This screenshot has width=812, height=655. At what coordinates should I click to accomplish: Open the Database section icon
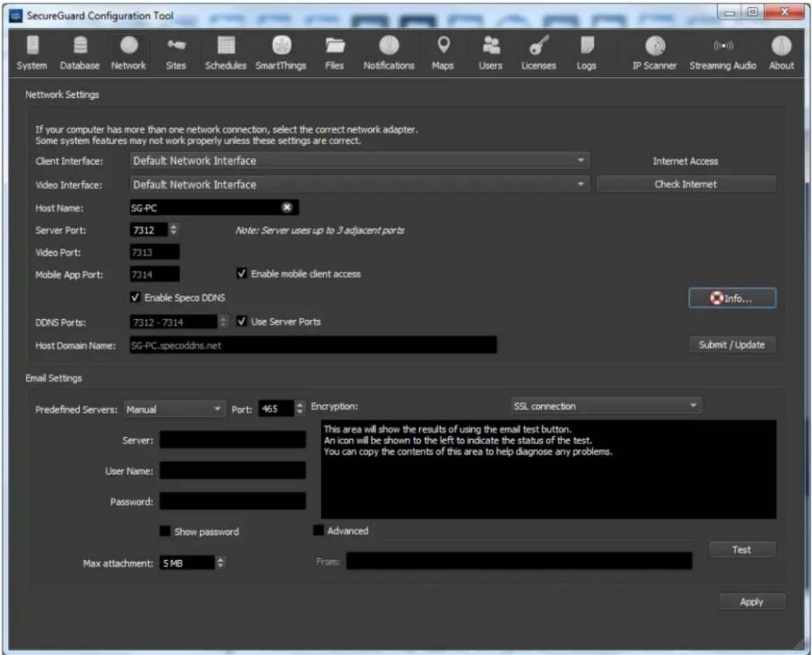coord(80,53)
